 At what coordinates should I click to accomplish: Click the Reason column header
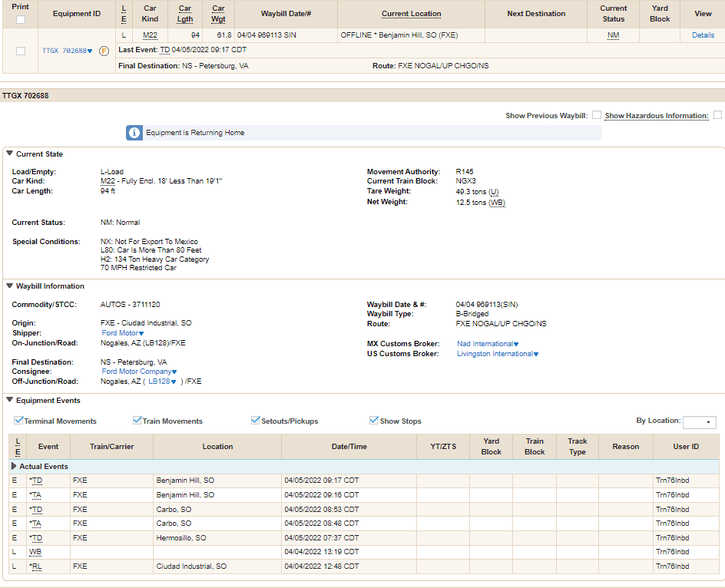[x=626, y=447]
